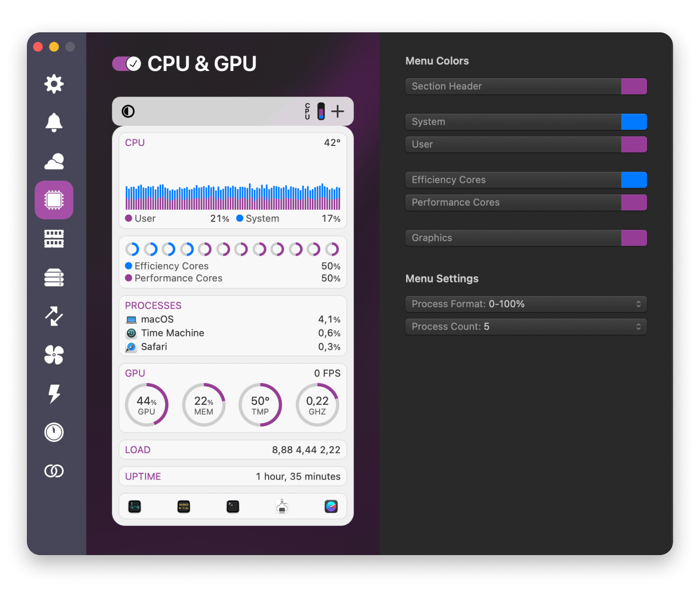
Task: Select the Time Machine process row
Action: [232, 333]
